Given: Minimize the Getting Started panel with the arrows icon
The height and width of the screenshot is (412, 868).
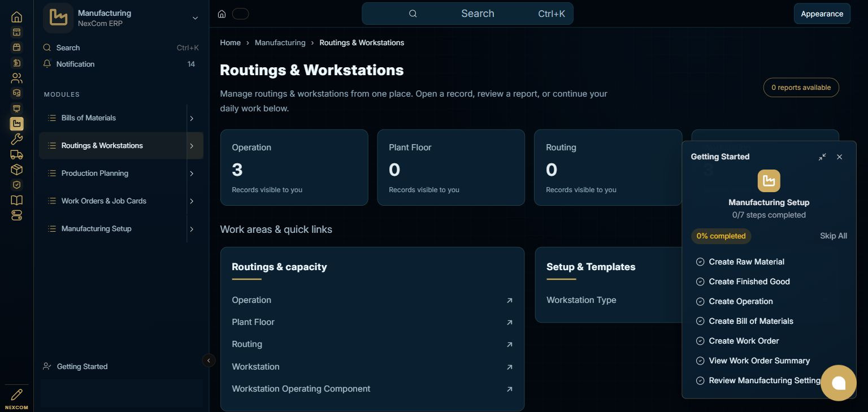Looking at the screenshot, I should click(x=822, y=157).
